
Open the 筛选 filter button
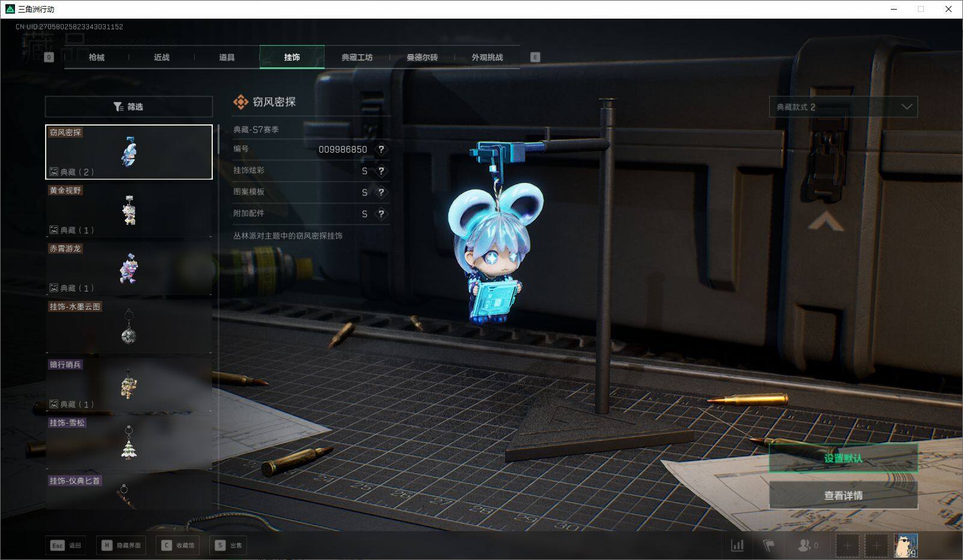[129, 107]
